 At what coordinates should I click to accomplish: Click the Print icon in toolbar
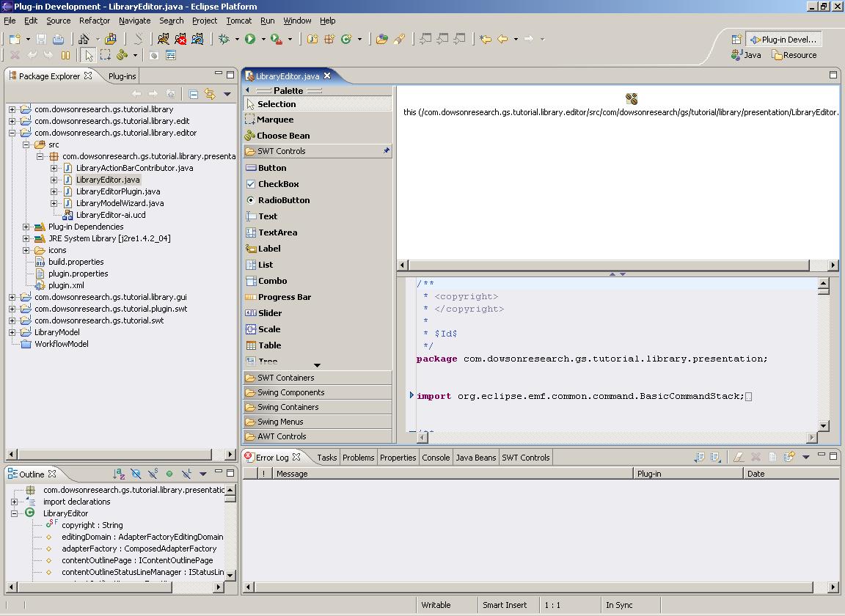[59, 39]
